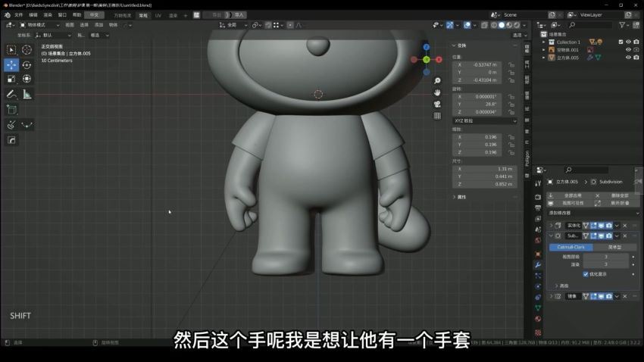Image resolution: width=644 pixels, height=362 pixels.
Task: Switch to the UV workspace tab
Action: 158,16
